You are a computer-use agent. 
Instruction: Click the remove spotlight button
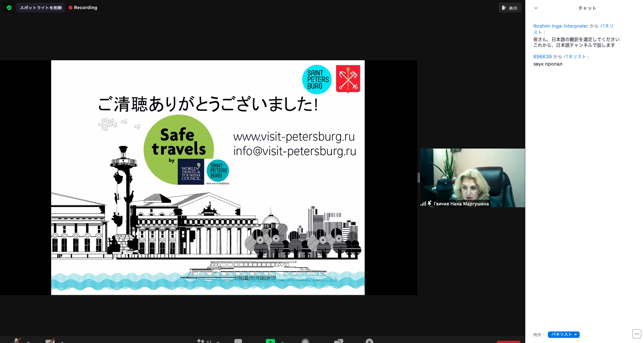[41, 8]
